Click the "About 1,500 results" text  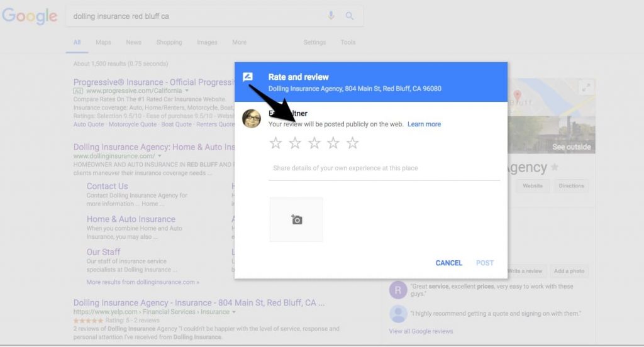coord(121,63)
